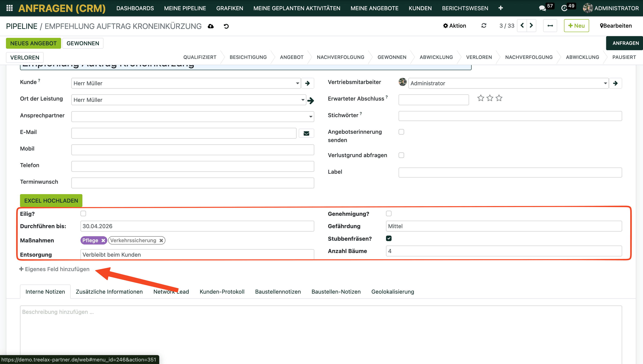The image size is (643, 364).
Task: Open the chat messages icon
Action: pyautogui.click(x=542, y=8)
